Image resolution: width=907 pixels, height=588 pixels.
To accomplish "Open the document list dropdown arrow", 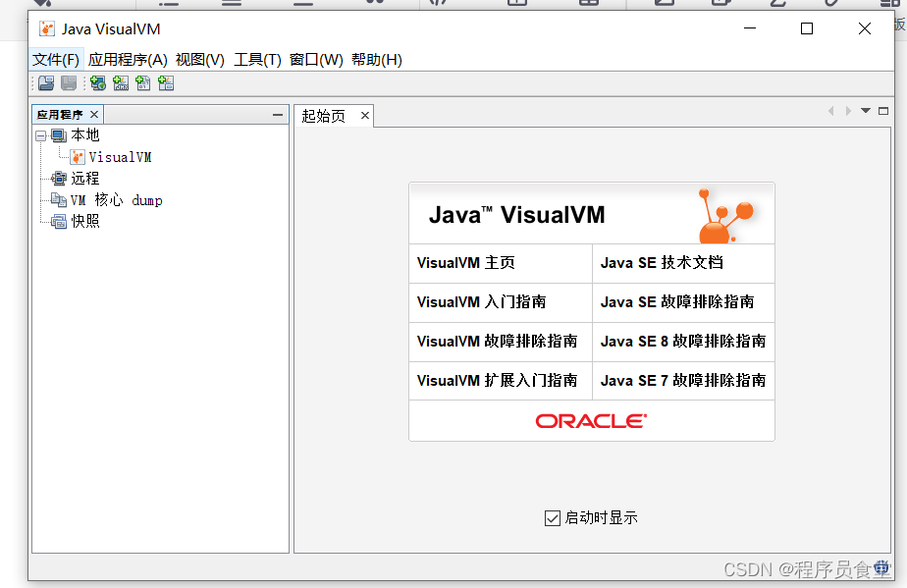I will [866, 110].
